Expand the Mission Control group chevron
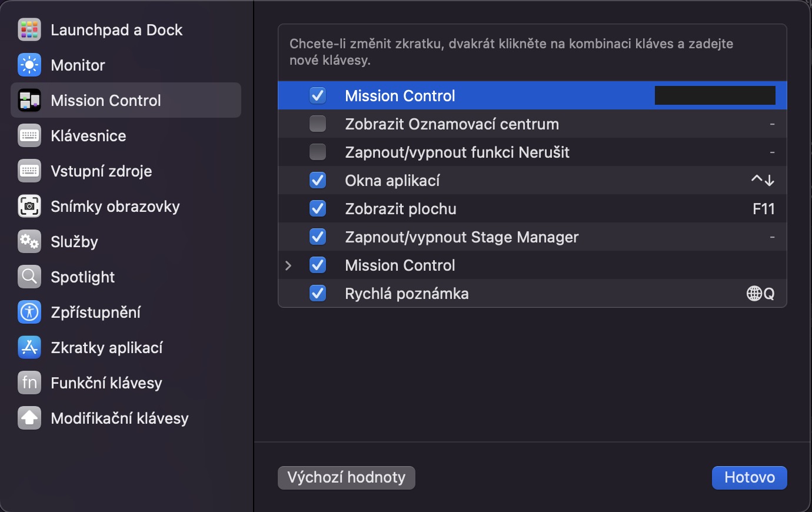Image resolution: width=812 pixels, height=512 pixels. [x=288, y=265]
